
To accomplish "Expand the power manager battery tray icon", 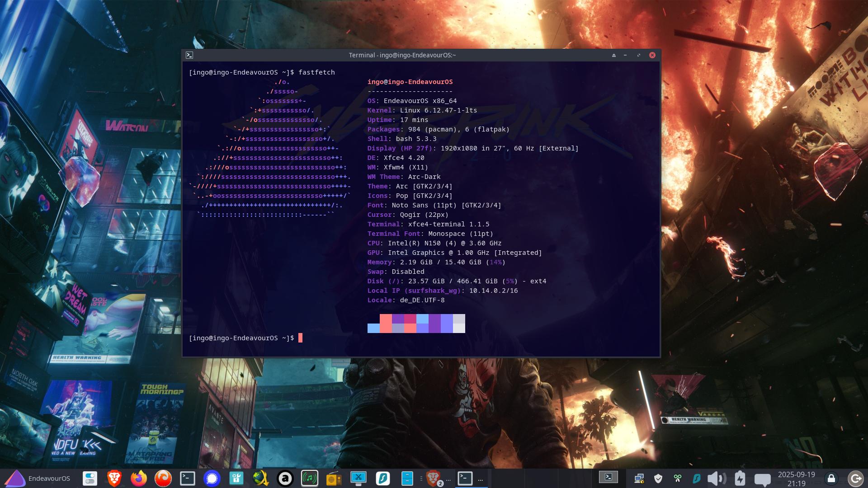I will click(740, 479).
